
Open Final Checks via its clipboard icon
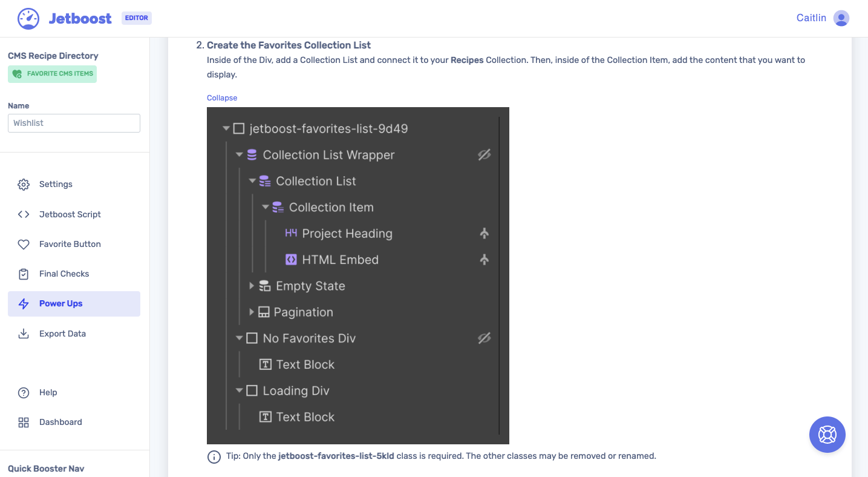(x=23, y=274)
